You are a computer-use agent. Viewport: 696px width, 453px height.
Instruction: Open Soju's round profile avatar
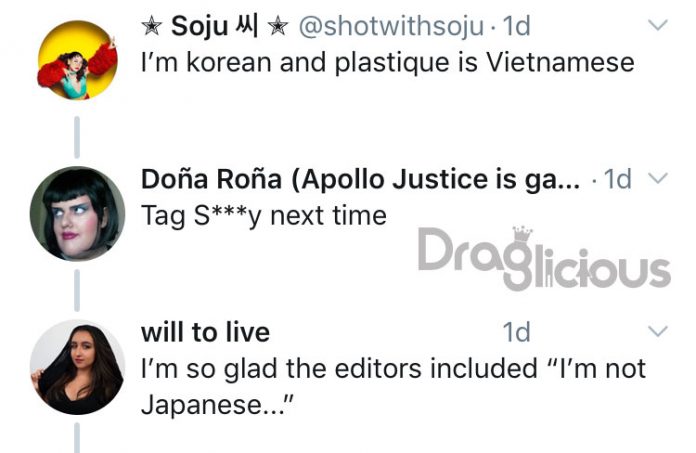[77, 60]
